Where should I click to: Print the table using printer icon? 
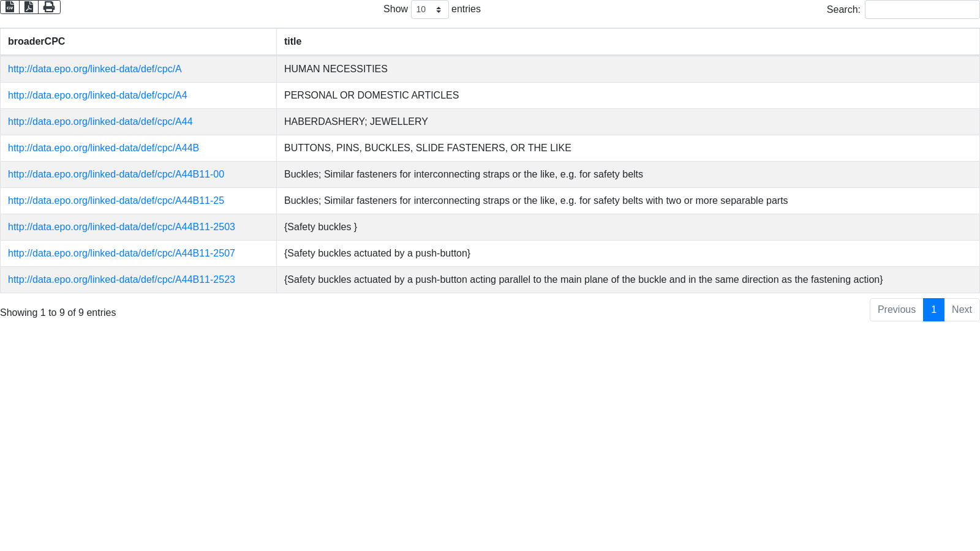pyautogui.click(x=49, y=7)
